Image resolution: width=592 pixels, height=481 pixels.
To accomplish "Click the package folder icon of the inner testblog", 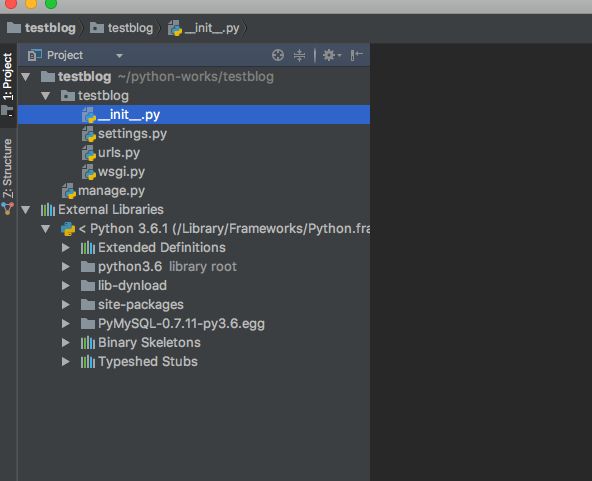I will click(68, 96).
